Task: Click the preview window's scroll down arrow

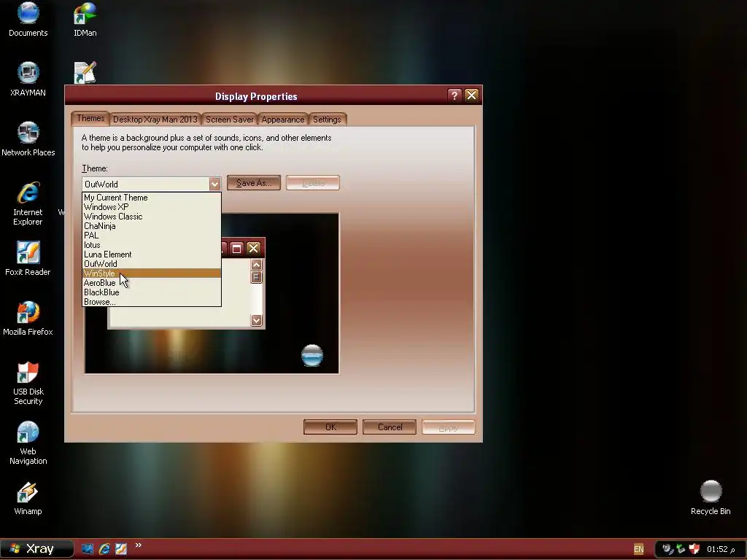Action: (x=256, y=321)
